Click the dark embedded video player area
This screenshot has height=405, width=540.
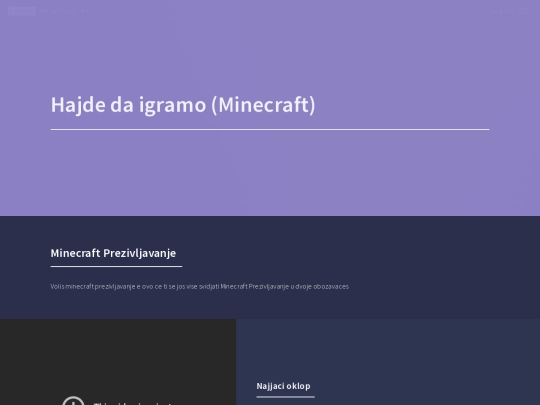[118, 362]
